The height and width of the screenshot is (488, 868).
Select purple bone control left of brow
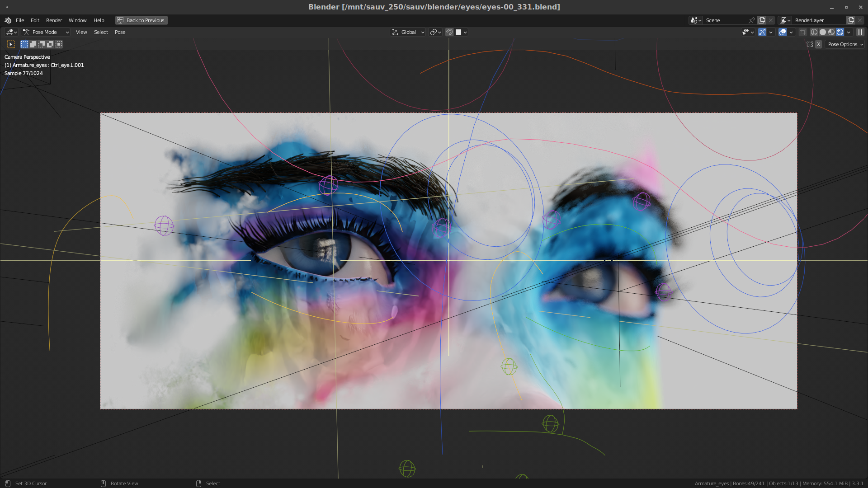click(x=164, y=225)
